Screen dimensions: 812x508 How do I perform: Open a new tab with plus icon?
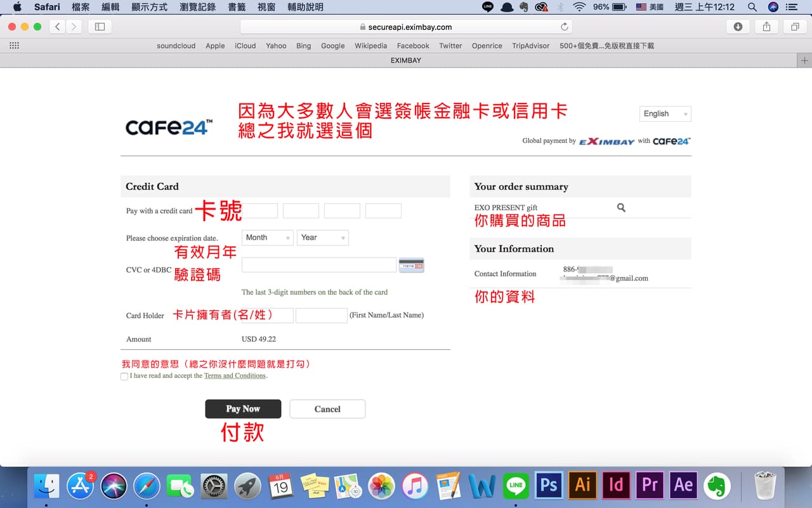[804, 60]
